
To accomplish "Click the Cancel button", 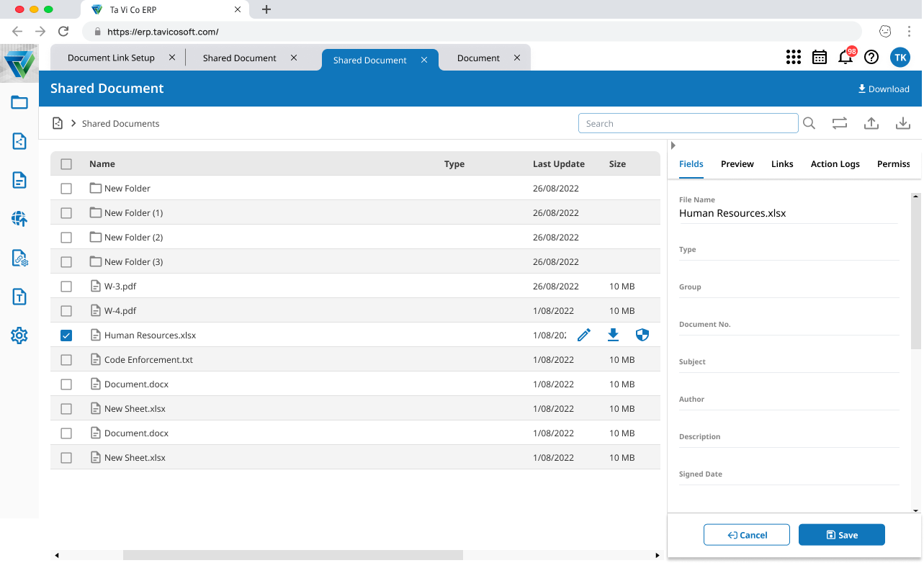I will [x=747, y=535].
